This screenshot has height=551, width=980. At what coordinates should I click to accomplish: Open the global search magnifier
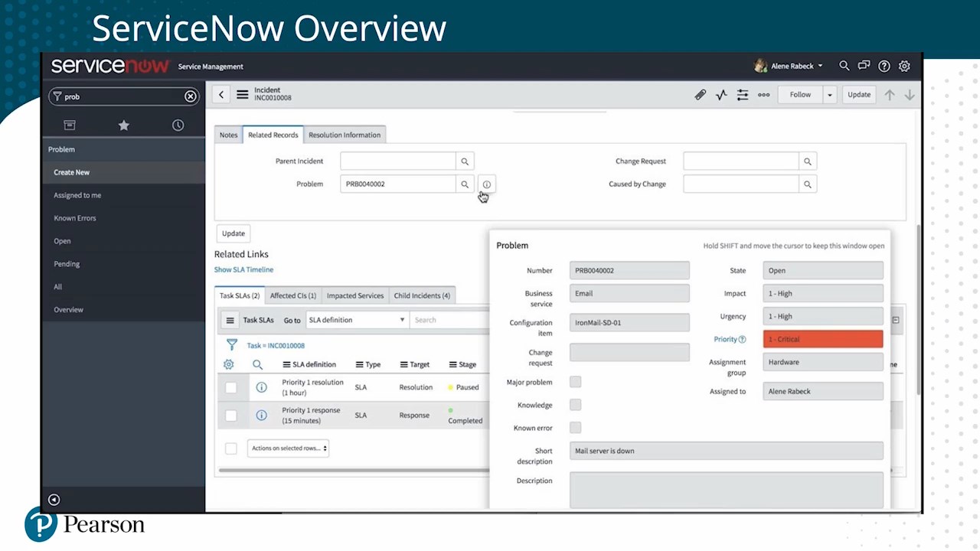coord(844,66)
